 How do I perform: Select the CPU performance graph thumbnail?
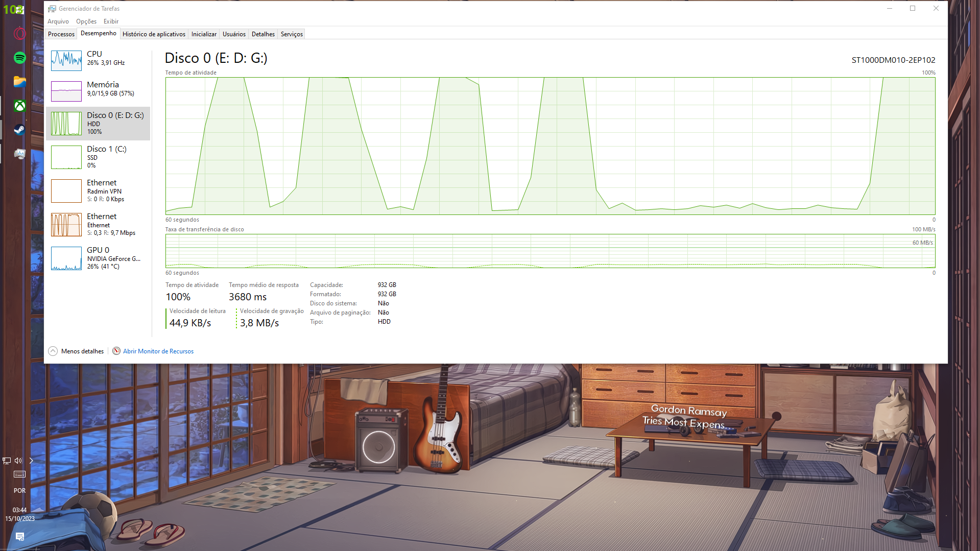66,61
